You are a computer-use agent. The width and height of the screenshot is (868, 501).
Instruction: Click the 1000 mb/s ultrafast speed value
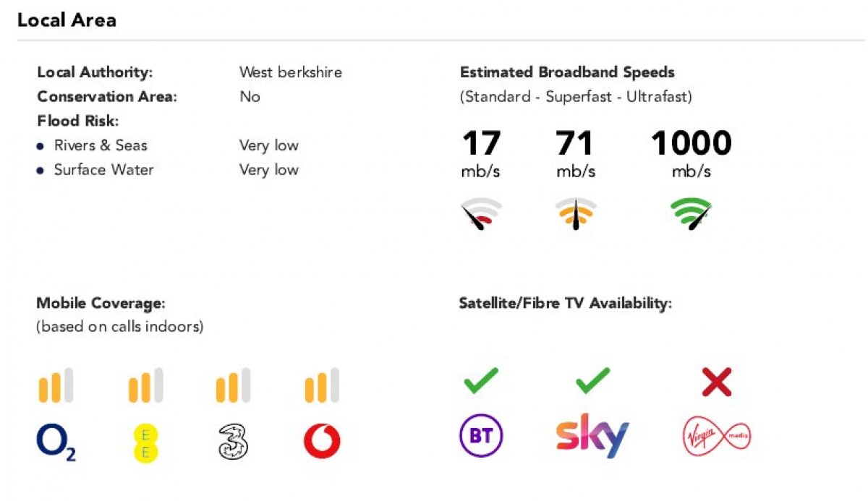tap(691, 144)
